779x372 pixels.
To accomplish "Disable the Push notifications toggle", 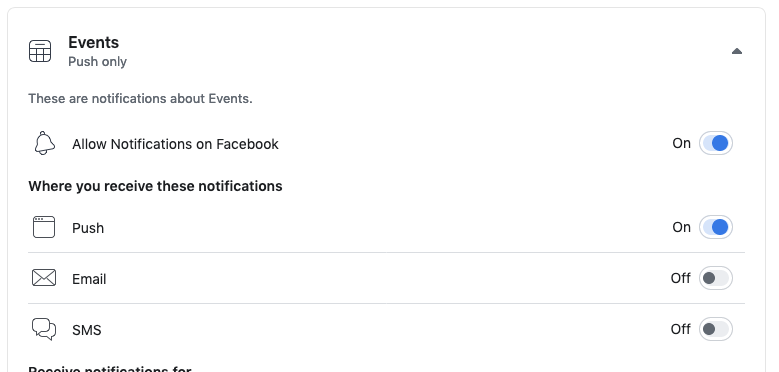I will point(715,227).
